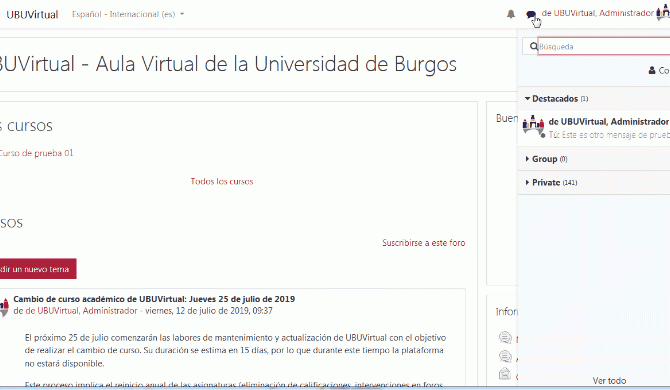Click the post date viernes, 12 de julio de 2019

pyautogui.click(x=209, y=311)
